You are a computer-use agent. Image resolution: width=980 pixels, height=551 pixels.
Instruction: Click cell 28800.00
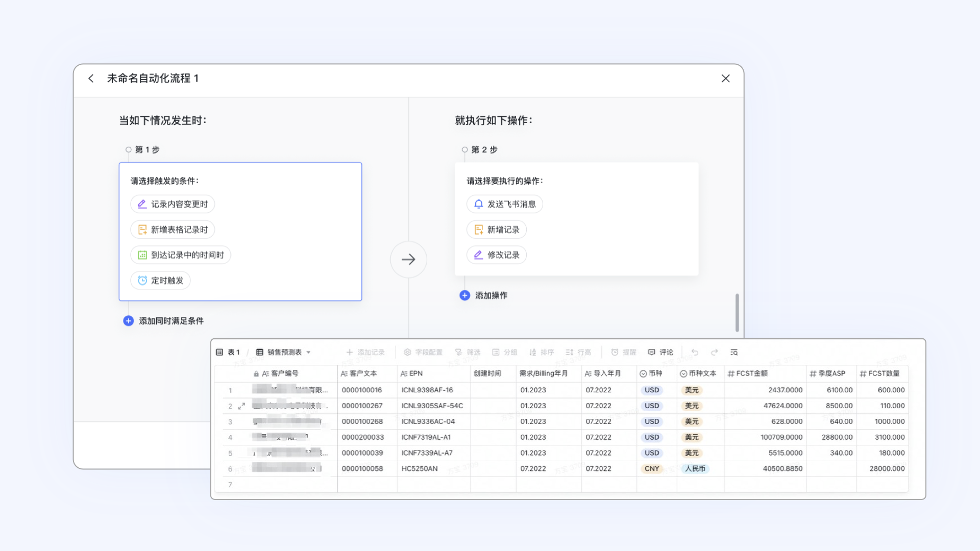pyautogui.click(x=831, y=437)
